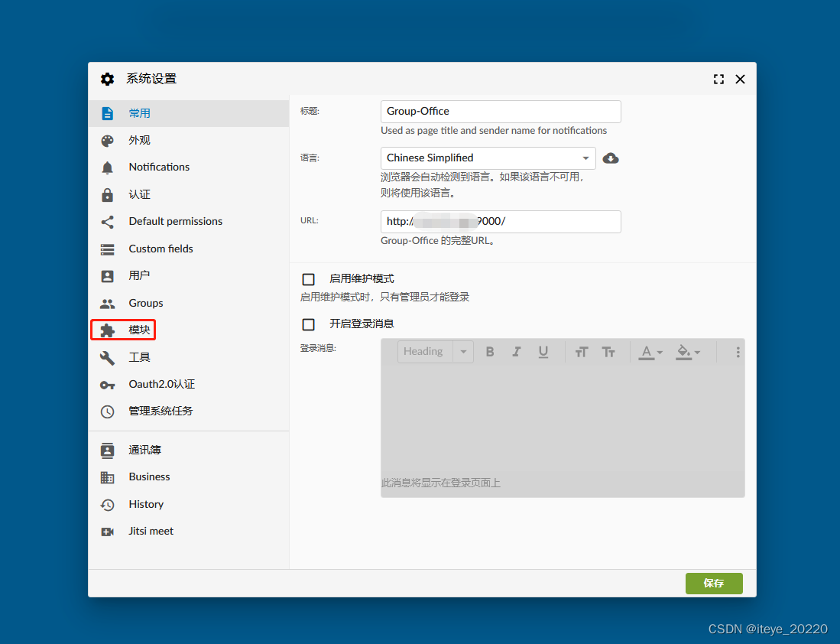Click the history icon next to History
840x644 pixels.
[x=107, y=505]
